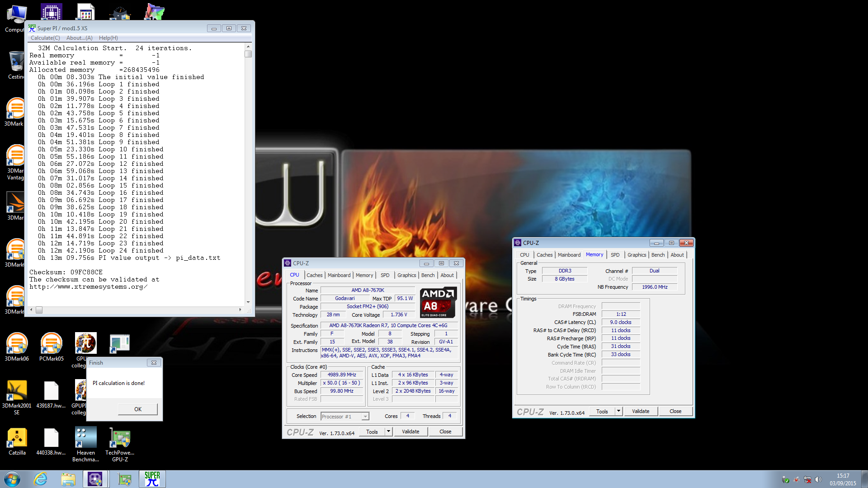Viewport: 868px width, 488px height.
Task: Click Close button in right CPU-Z
Action: (675, 411)
